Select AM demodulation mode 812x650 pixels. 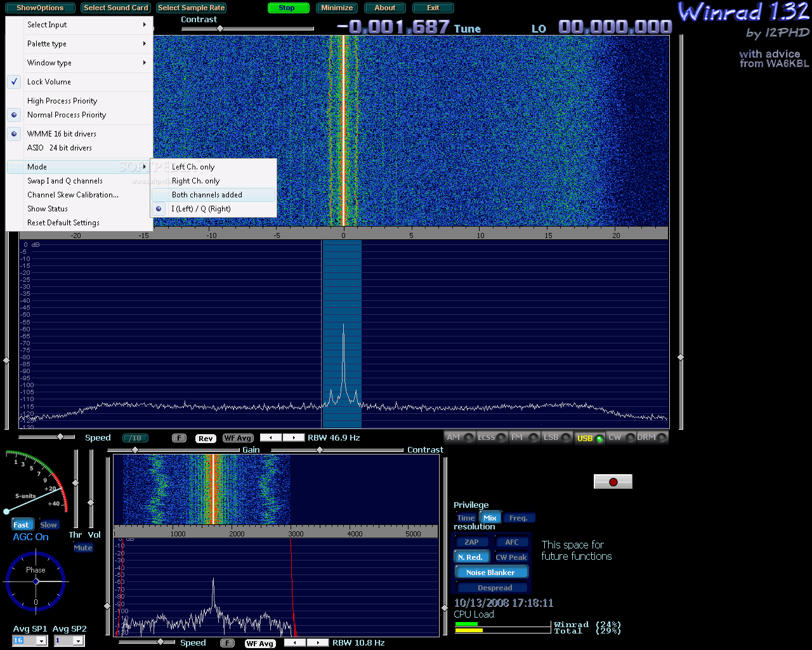[x=460, y=437]
